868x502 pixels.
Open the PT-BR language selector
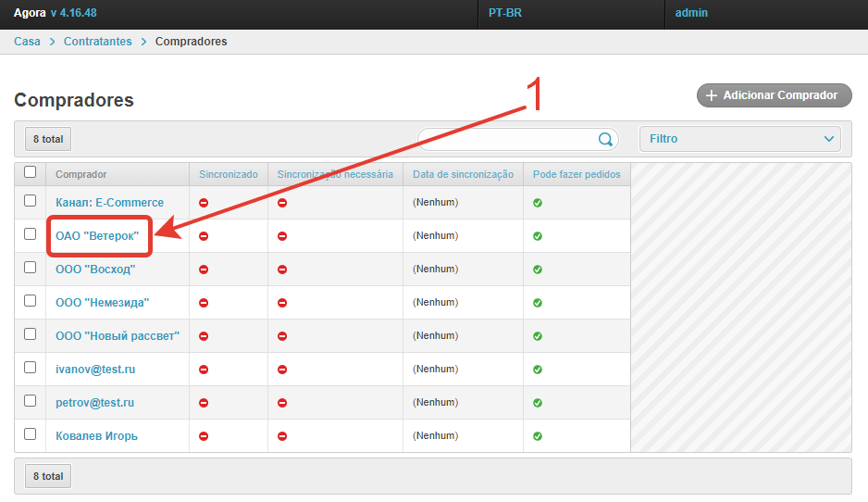[x=505, y=14]
